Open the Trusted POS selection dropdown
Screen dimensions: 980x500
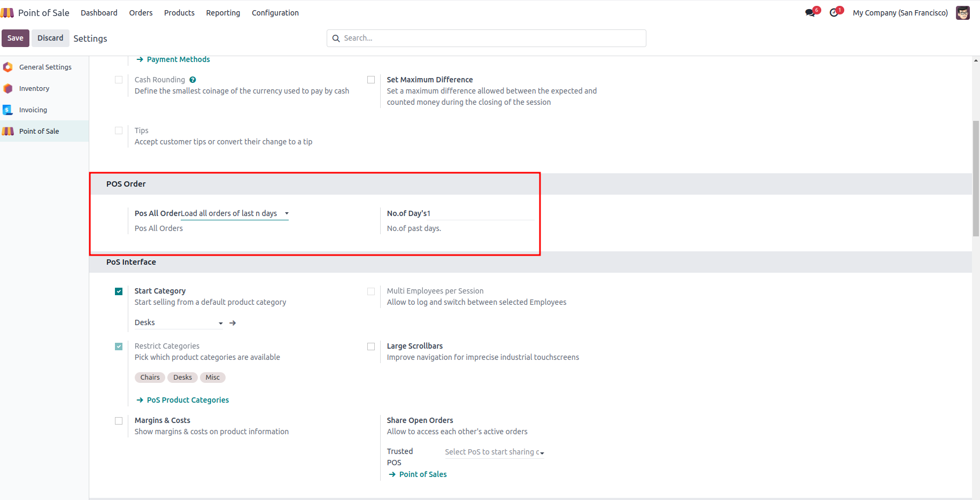494,452
